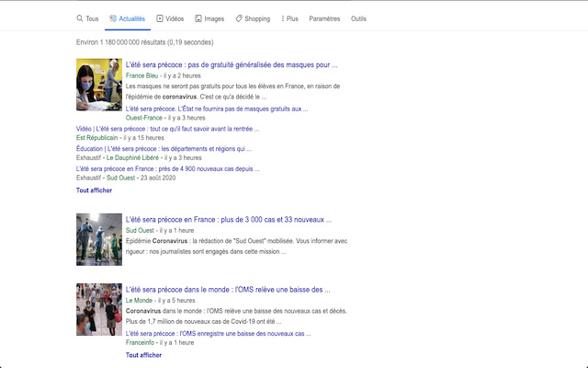Screen dimensions: 588x368
Task: Open Le Monde headline about l'OMS baisse
Action: click(x=227, y=289)
